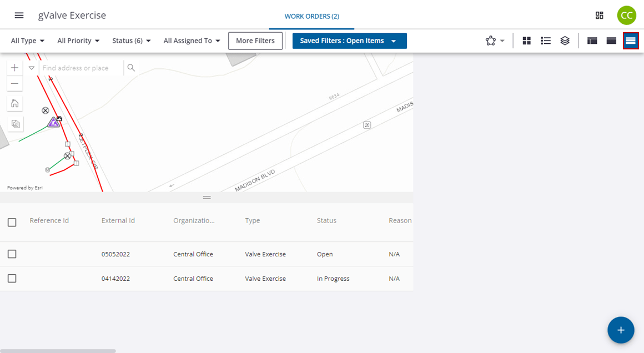Switch to list view layout
Image resolution: width=644 pixels, height=353 pixels.
546,41
